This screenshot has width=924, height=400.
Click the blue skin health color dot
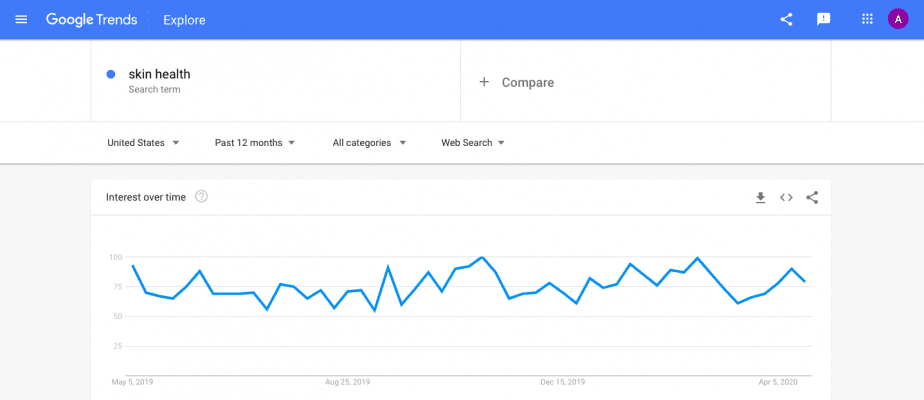(110, 74)
